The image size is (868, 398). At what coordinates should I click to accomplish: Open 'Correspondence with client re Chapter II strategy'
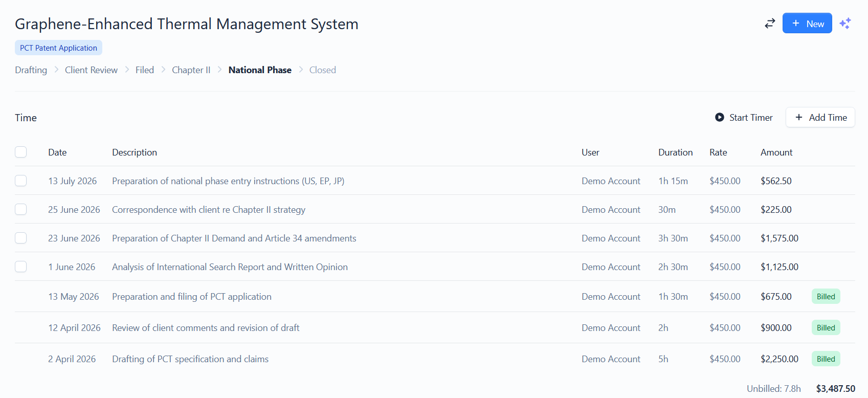coord(209,210)
